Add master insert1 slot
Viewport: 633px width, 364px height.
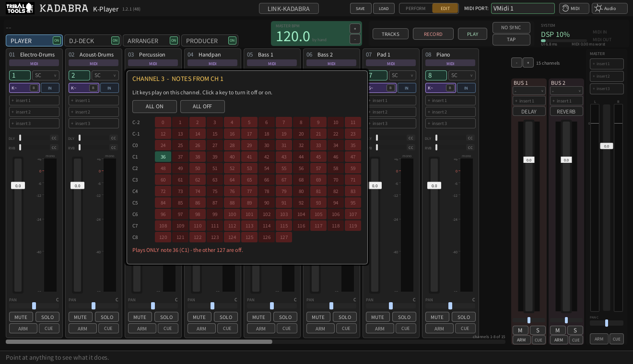[607, 64]
